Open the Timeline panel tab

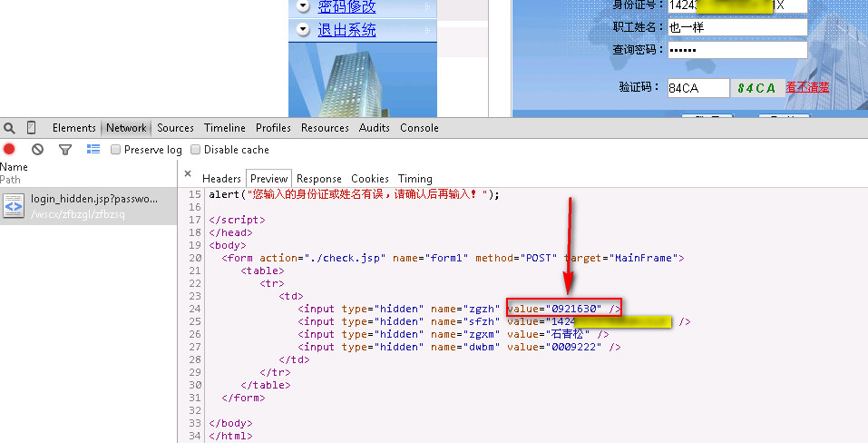tap(225, 128)
